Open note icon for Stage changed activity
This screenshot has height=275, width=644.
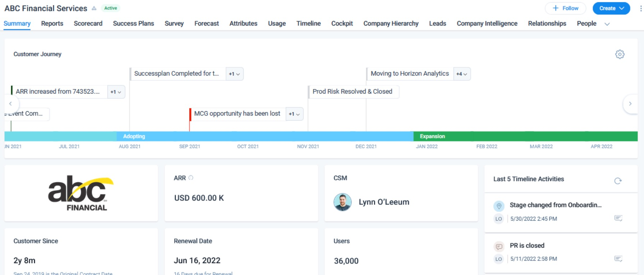pyautogui.click(x=618, y=218)
